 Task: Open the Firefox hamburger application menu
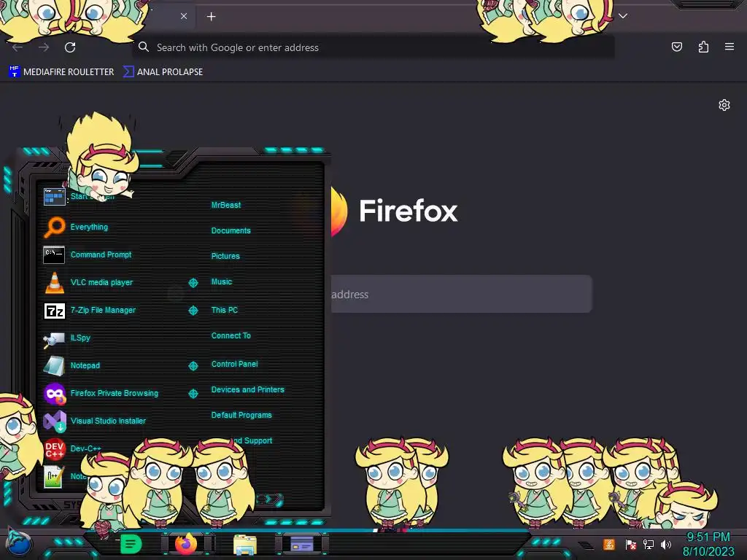click(729, 47)
